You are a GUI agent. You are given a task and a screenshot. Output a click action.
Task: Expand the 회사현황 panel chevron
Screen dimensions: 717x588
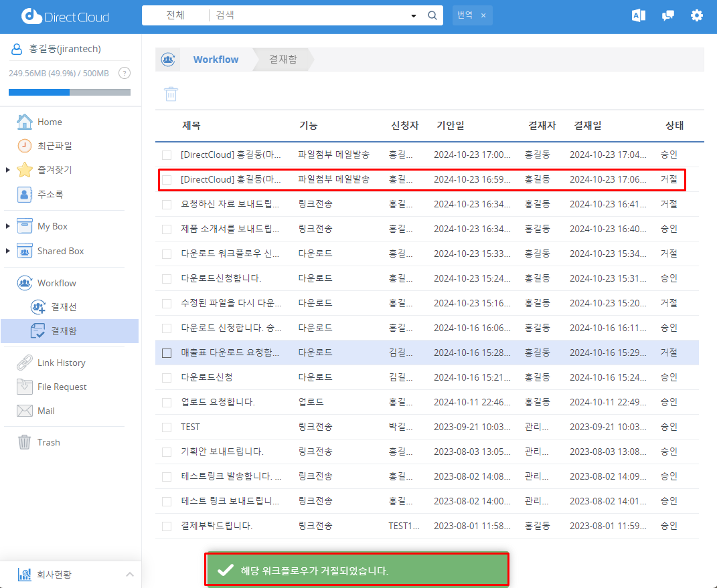coord(130,574)
